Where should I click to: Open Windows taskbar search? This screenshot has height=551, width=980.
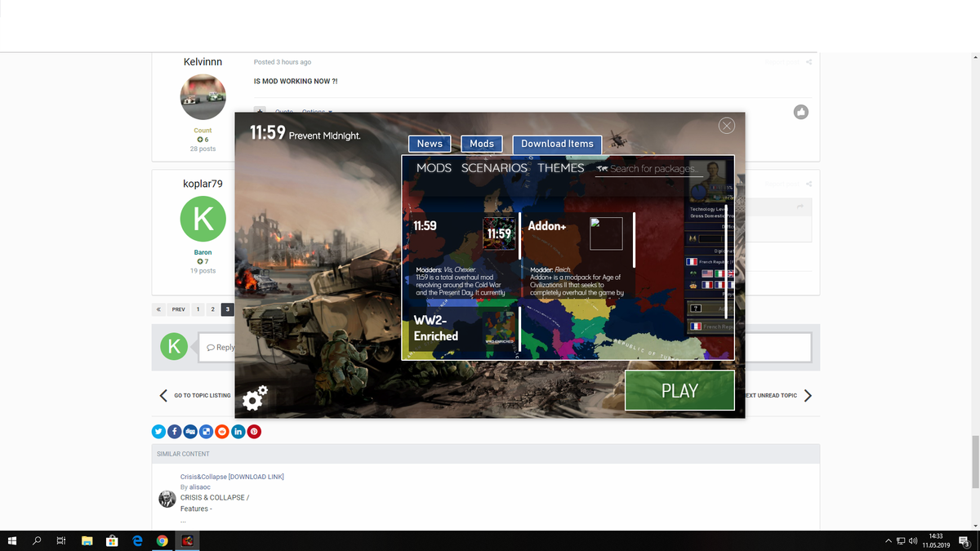click(38, 540)
